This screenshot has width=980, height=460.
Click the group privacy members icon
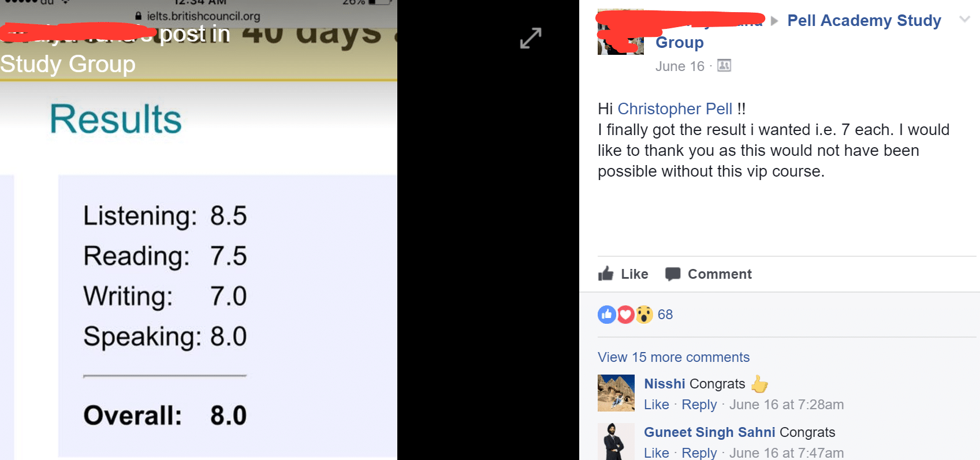[x=724, y=65]
